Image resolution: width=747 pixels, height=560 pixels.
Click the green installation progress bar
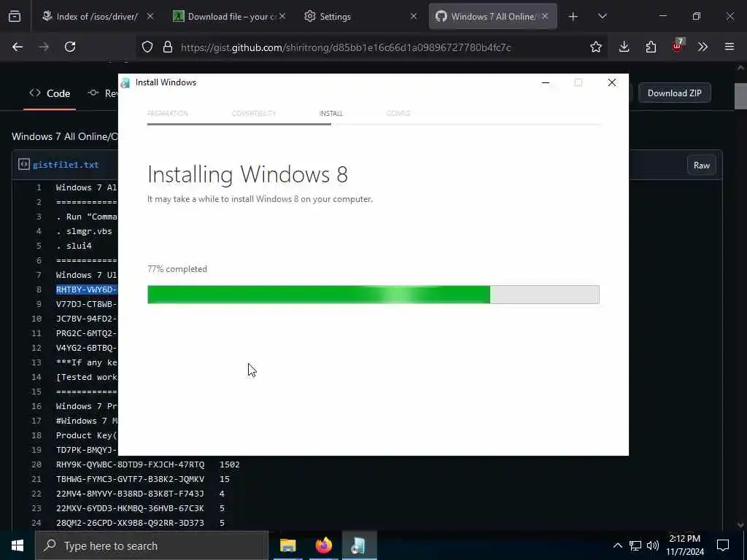[373, 295]
